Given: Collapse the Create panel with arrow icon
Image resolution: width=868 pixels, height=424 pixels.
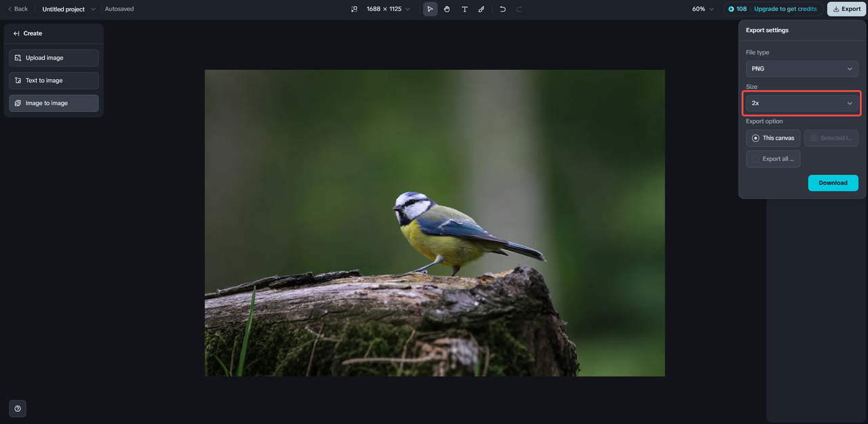Looking at the screenshot, I should pyautogui.click(x=16, y=33).
